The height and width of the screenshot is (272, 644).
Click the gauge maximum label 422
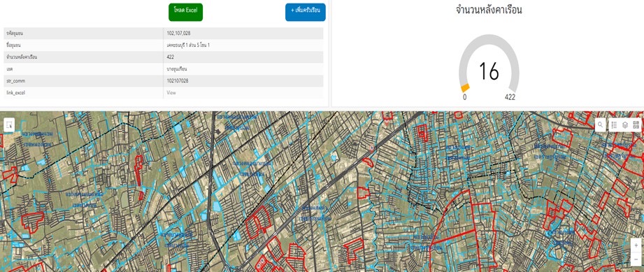(510, 97)
